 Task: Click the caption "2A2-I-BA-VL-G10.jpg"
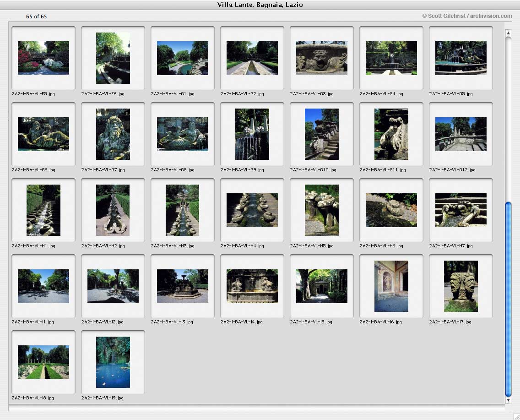[x=313, y=170]
